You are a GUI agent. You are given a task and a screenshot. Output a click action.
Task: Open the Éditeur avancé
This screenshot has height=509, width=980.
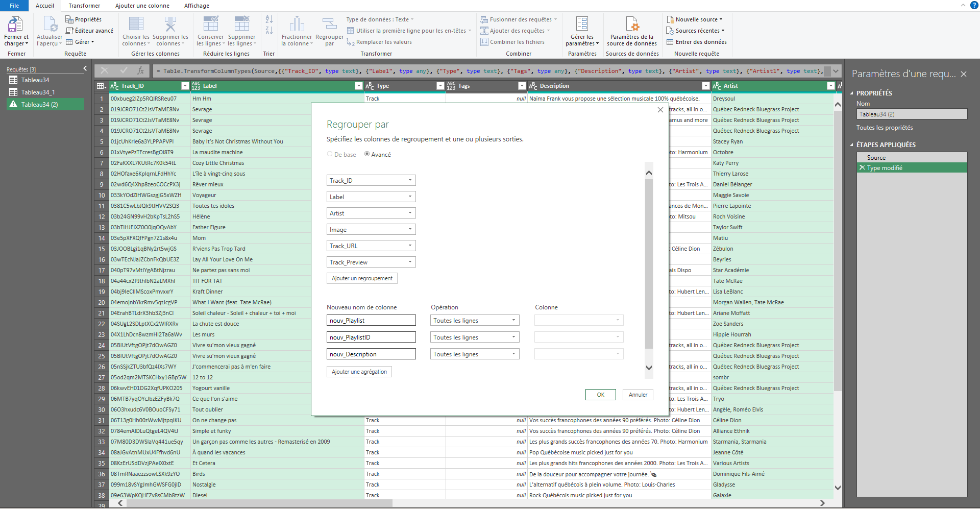coord(89,31)
